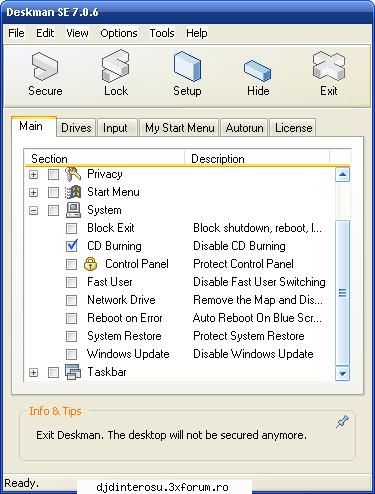Open the Help menu

click(197, 33)
